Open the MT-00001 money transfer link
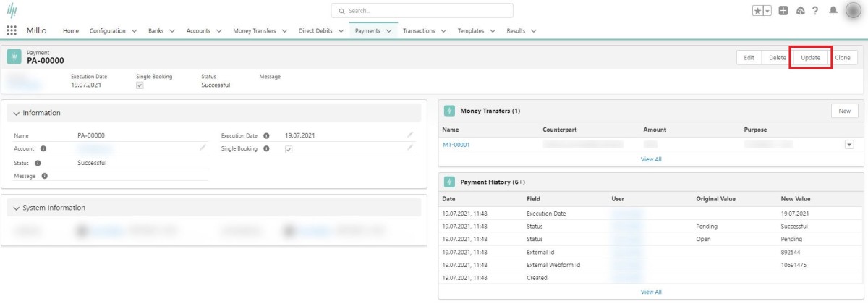This screenshot has width=868, height=304. [x=456, y=145]
